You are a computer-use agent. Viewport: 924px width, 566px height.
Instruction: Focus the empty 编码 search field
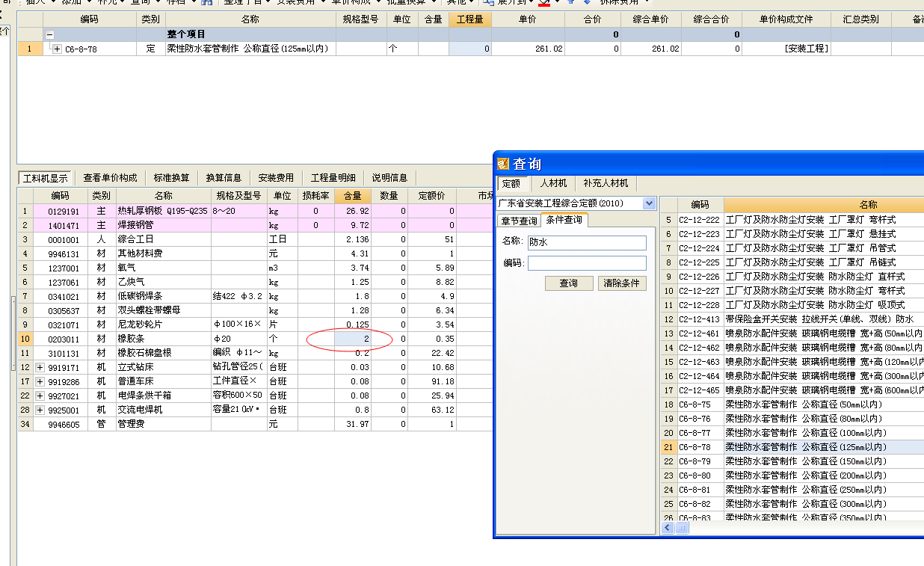587,263
